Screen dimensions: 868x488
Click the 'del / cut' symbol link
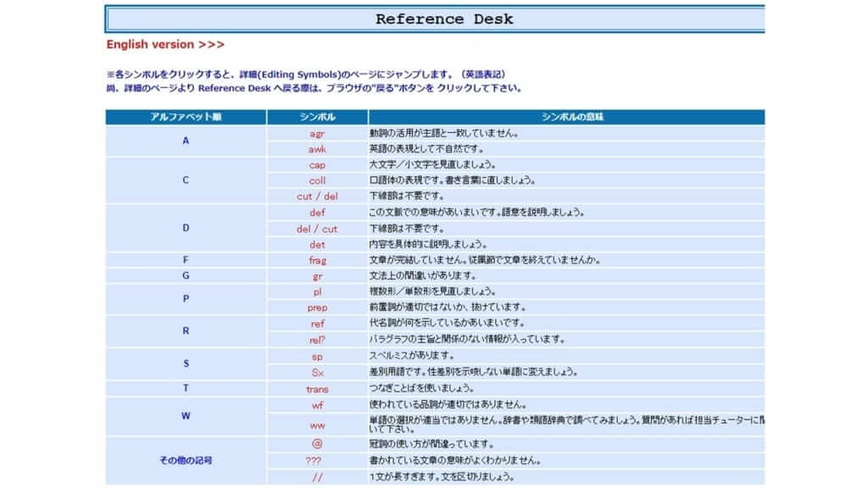[317, 229]
